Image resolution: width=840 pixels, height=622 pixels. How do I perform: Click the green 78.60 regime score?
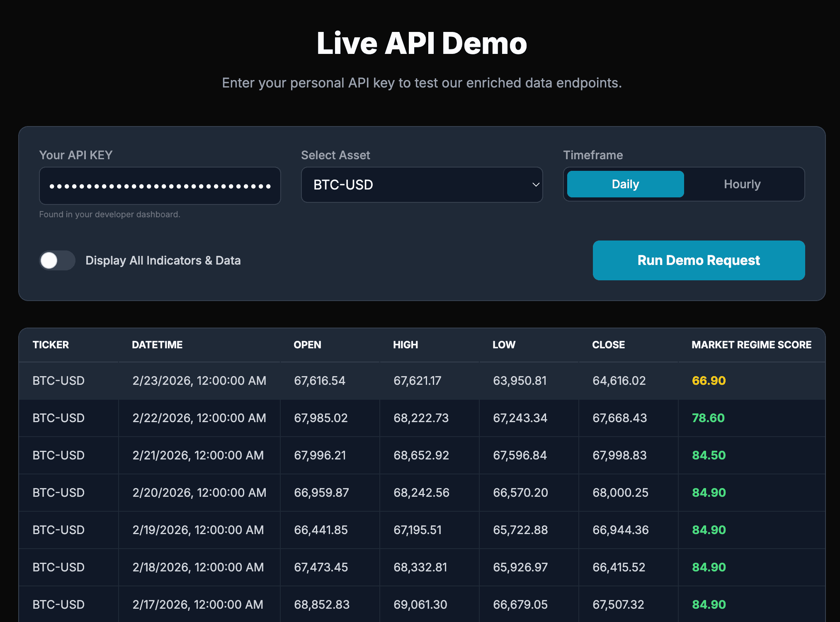point(708,418)
